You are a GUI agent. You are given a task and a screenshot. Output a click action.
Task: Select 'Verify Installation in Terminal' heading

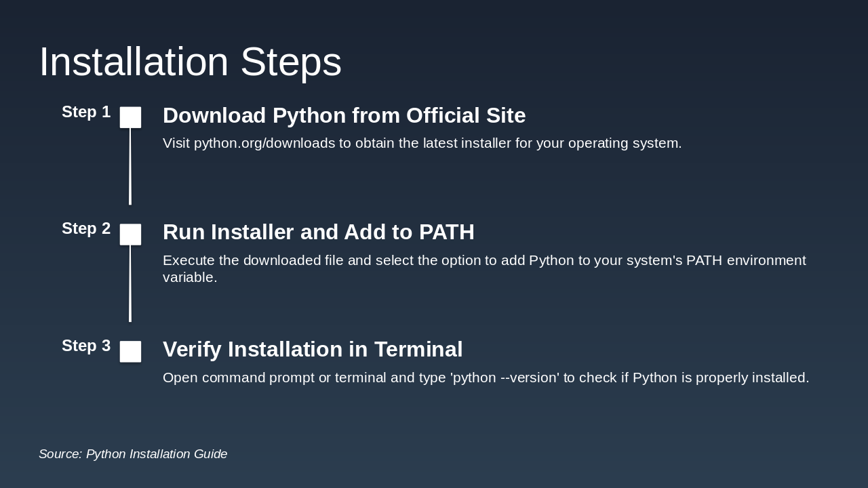(x=313, y=350)
